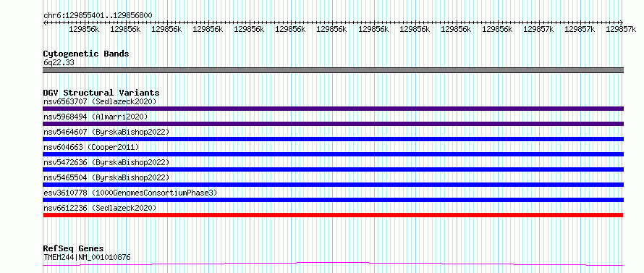Open variant nsv5968494 (Almarri2020) label
Viewport: 644px width, 273px height.
coord(96,117)
